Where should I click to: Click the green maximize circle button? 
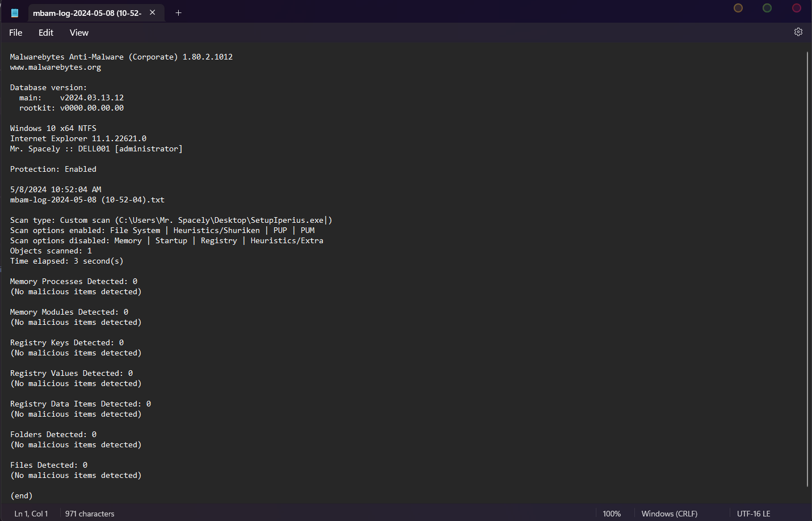pyautogui.click(x=767, y=8)
